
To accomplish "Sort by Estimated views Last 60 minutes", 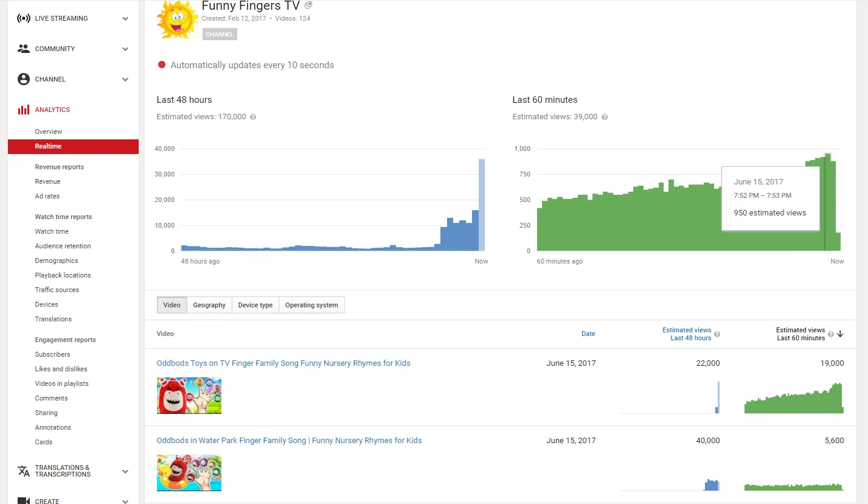I will pos(800,334).
